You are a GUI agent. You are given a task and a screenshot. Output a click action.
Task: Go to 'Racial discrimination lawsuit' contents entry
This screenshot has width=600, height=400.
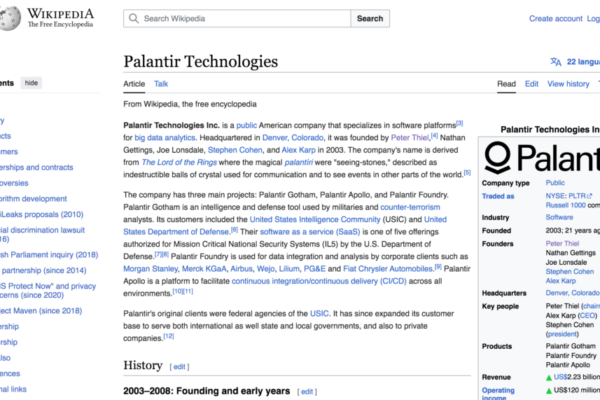(42, 234)
